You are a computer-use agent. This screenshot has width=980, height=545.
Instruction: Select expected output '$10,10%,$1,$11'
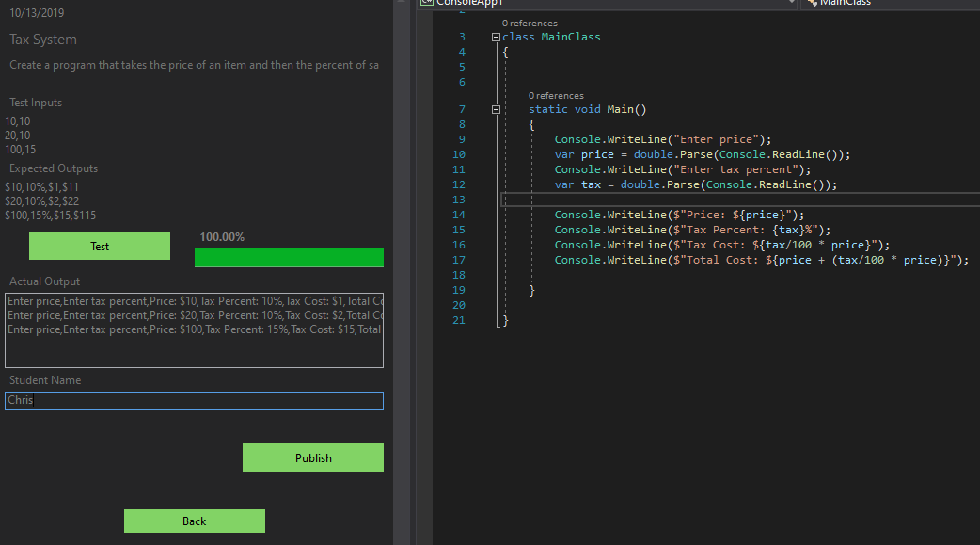(42, 187)
